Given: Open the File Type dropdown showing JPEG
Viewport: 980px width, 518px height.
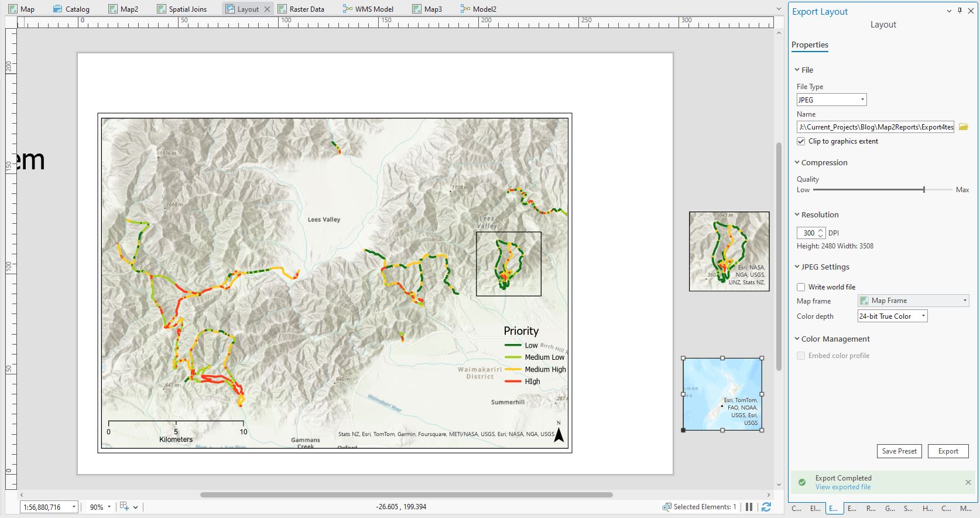Looking at the screenshot, I should pyautogui.click(x=831, y=100).
